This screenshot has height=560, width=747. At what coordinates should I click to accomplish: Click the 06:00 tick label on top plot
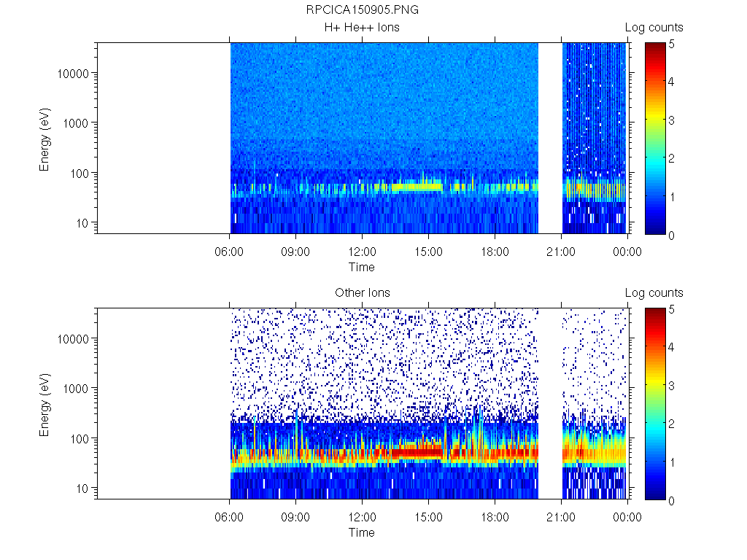tap(229, 252)
